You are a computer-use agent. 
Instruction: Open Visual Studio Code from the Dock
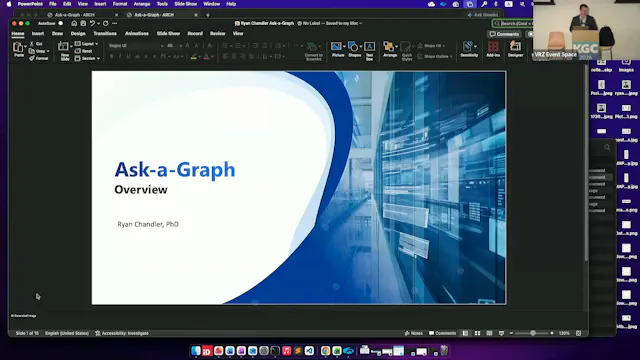pos(309,351)
